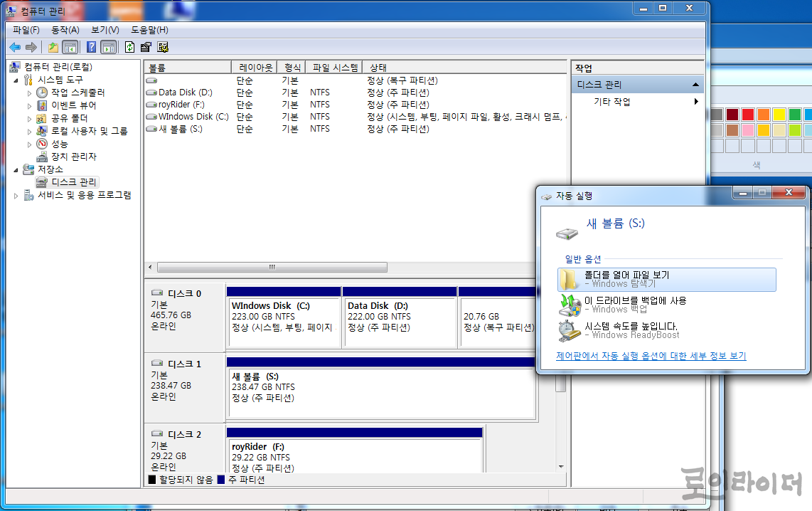812x511 pixels.
Task: Expand the 이벤트 뷰어 node arrow
Action: point(29,106)
